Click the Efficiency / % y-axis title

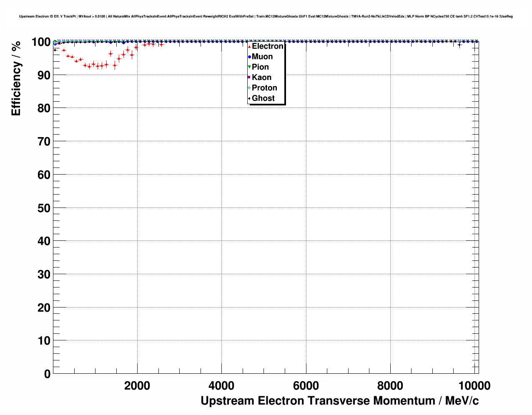(16, 79)
